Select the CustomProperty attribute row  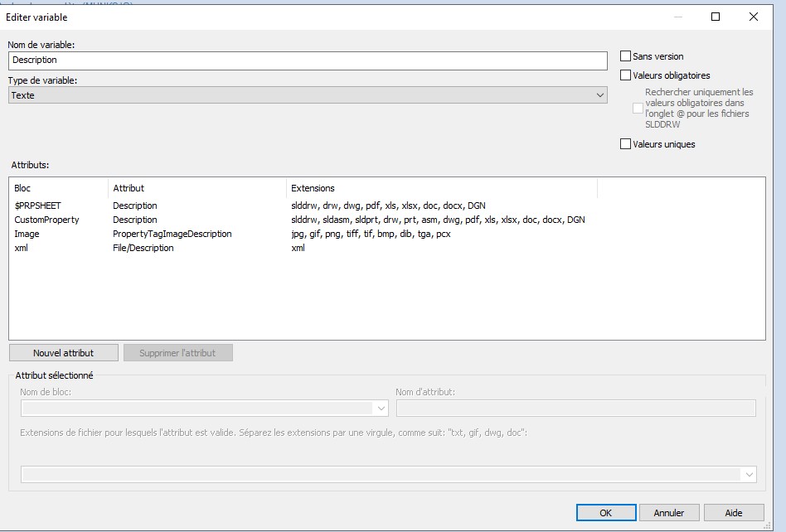pyautogui.click(x=47, y=220)
